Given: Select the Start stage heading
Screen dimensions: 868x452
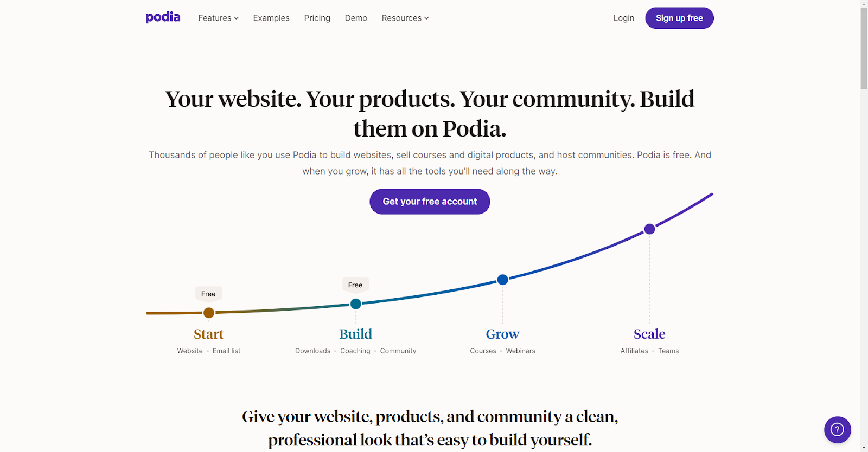Looking at the screenshot, I should (x=209, y=334).
